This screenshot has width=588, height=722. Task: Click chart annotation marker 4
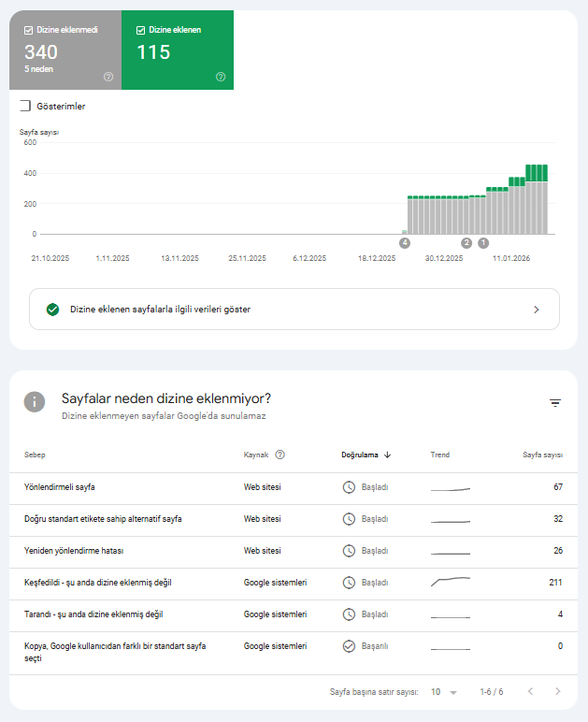(405, 242)
